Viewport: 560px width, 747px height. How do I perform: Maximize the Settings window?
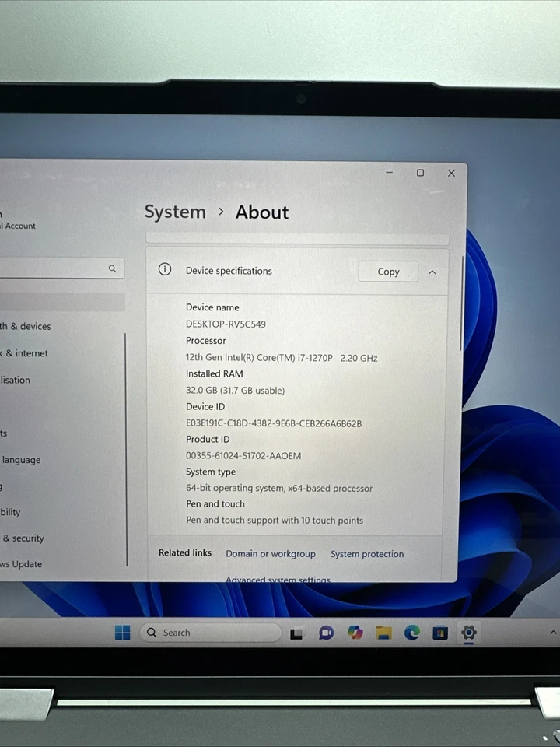click(x=420, y=173)
